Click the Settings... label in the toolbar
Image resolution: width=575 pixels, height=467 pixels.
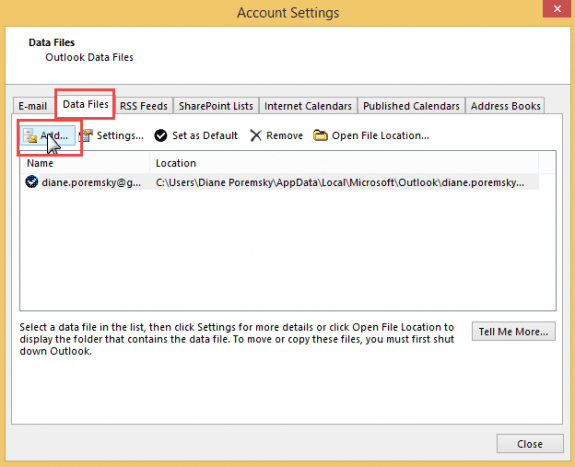pyautogui.click(x=120, y=135)
